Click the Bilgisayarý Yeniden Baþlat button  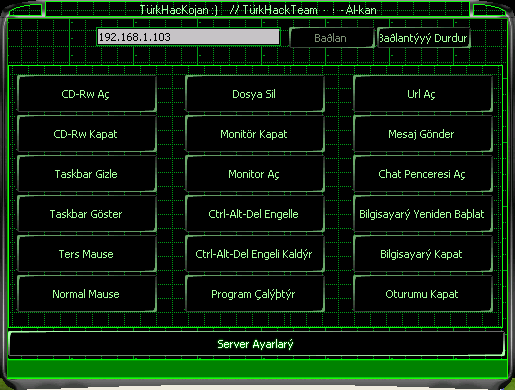(423, 214)
